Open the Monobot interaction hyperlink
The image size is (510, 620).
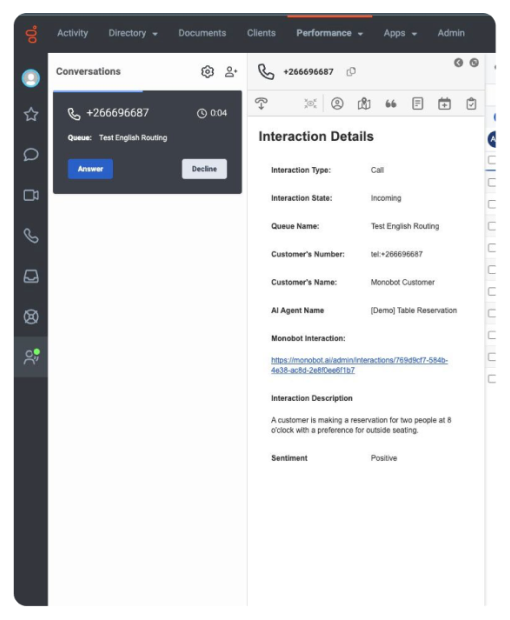[359, 365]
